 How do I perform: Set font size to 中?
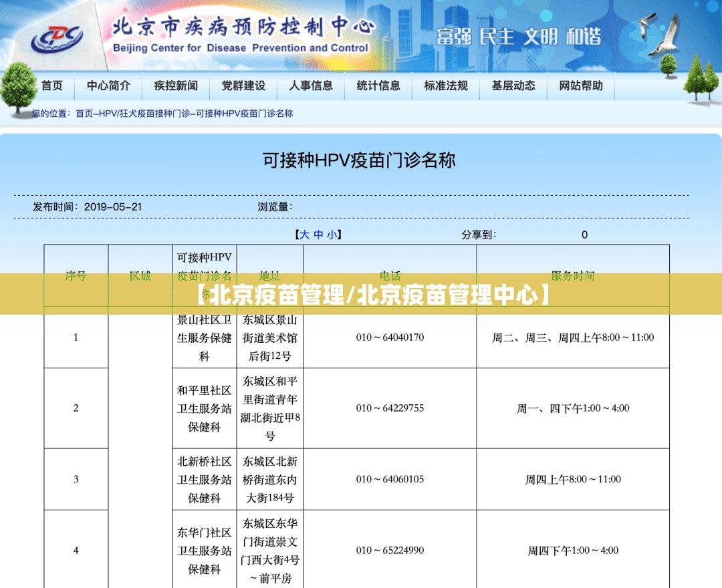point(318,235)
